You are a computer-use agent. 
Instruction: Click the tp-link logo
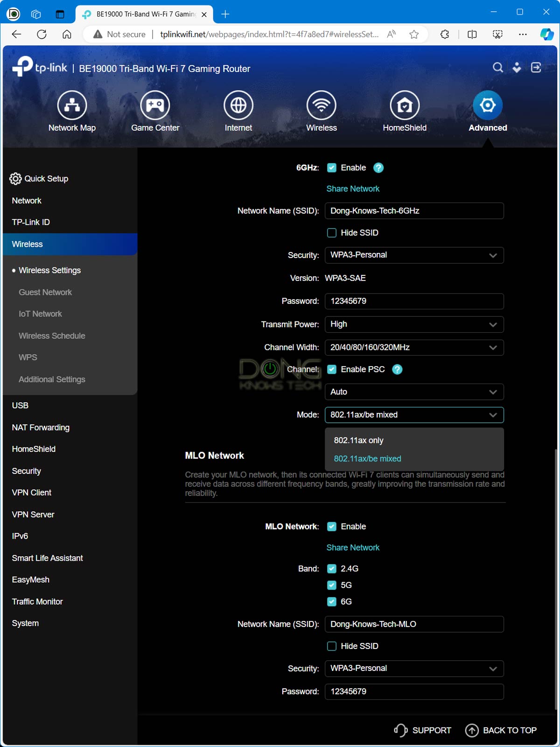tap(40, 67)
